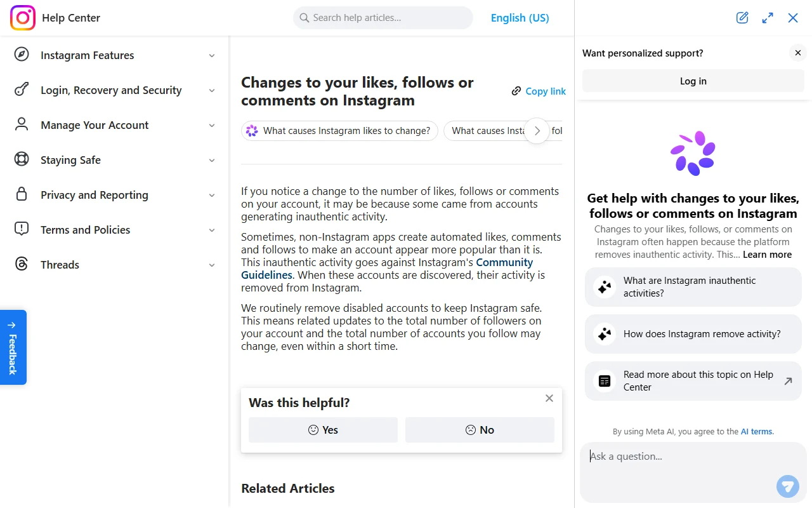Close the Was this helpful box
This screenshot has width=812, height=508.
(x=549, y=398)
